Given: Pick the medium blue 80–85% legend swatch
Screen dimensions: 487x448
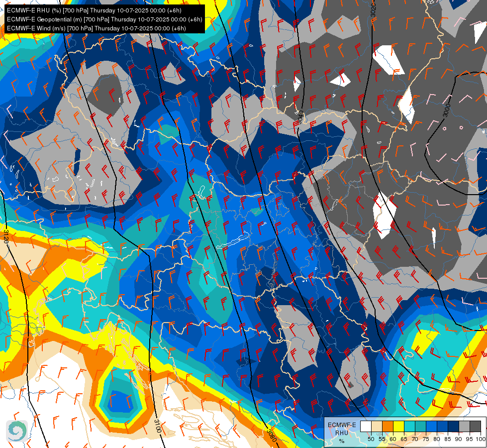Looking at the screenshot, I should (x=443, y=427).
